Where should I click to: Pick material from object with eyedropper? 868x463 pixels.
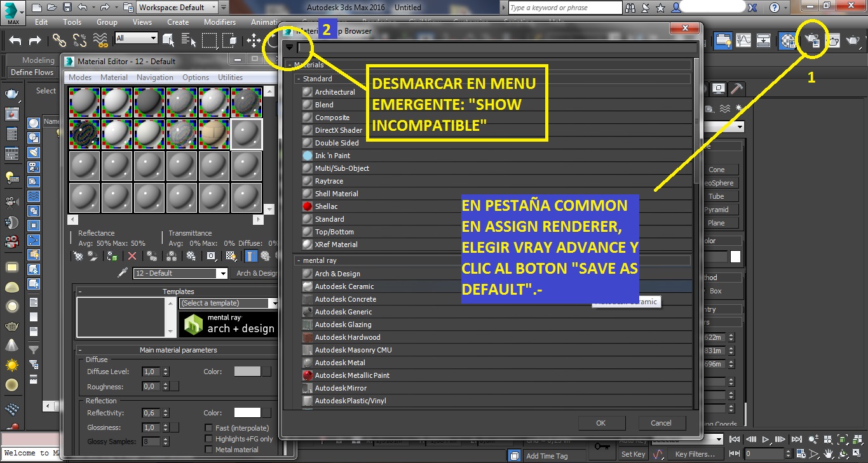123,273
